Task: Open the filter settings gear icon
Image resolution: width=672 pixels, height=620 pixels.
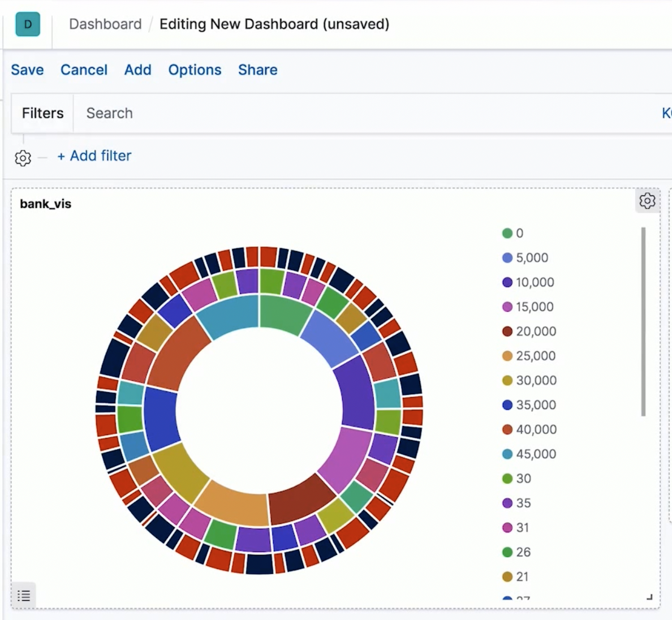Action: [x=23, y=158]
